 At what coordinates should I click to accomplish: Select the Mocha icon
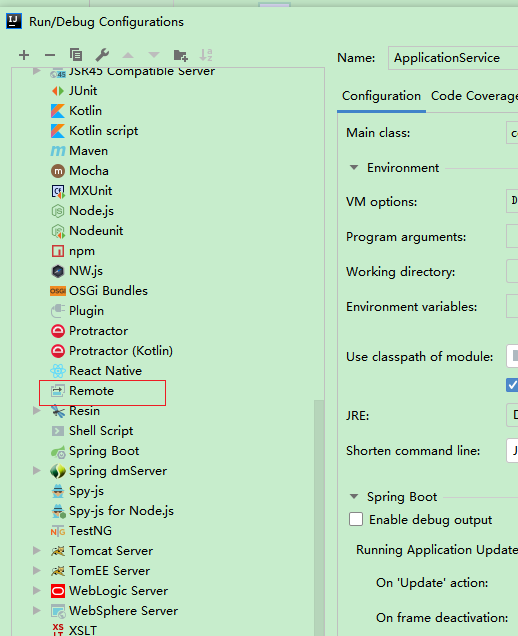pos(58,171)
